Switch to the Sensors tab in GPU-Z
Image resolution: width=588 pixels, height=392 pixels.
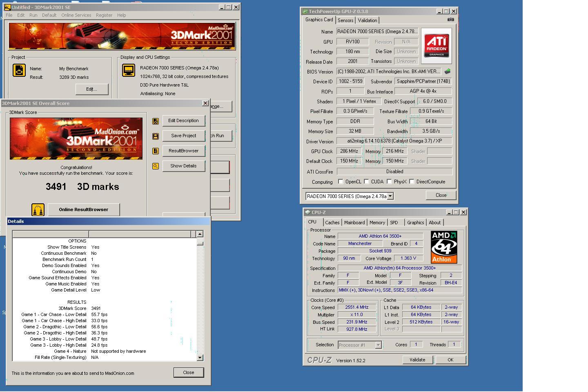pyautogui.click(x=345, y=20)
